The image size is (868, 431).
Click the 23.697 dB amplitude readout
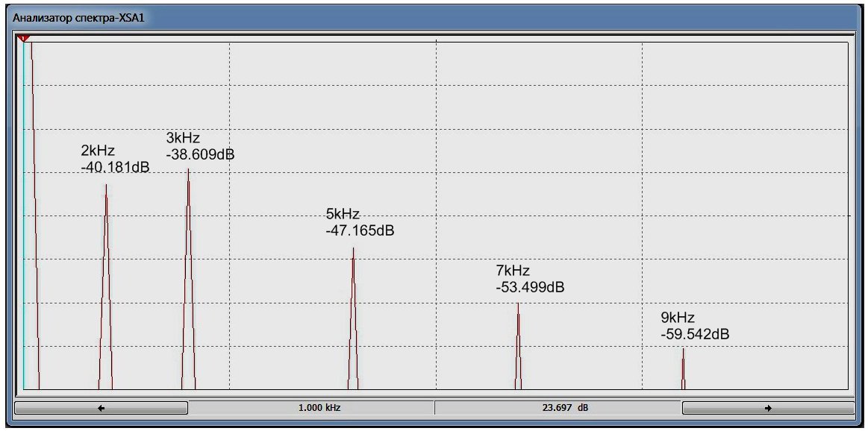[x=566, y=408]
